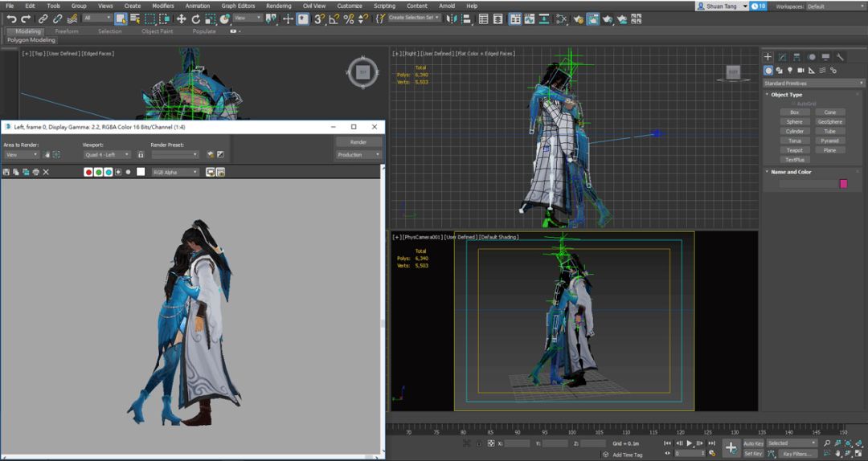Screen dimensions: 868x461
Task: Save the rendered image with disk icon
Action: click(6, 172)
